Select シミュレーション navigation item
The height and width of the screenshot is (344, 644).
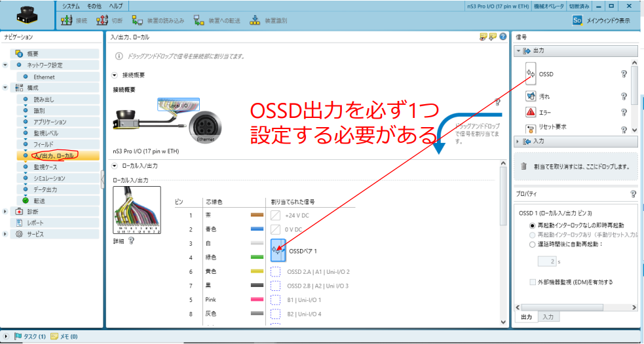point(57,178)
